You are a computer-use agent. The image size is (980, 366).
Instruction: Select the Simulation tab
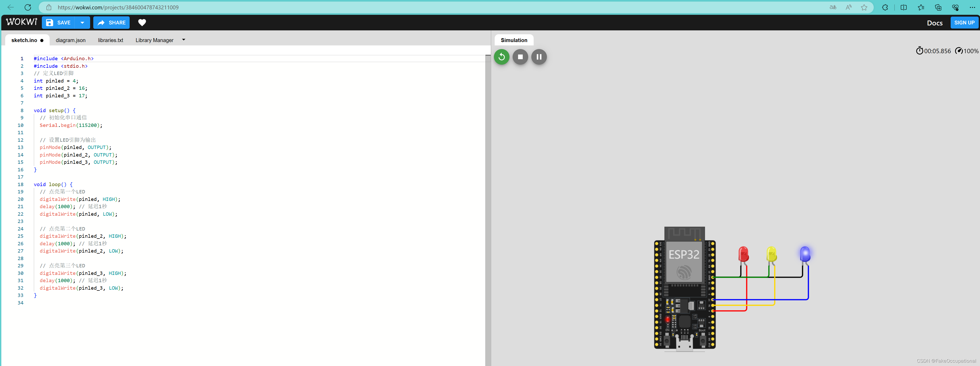(514, 40)
